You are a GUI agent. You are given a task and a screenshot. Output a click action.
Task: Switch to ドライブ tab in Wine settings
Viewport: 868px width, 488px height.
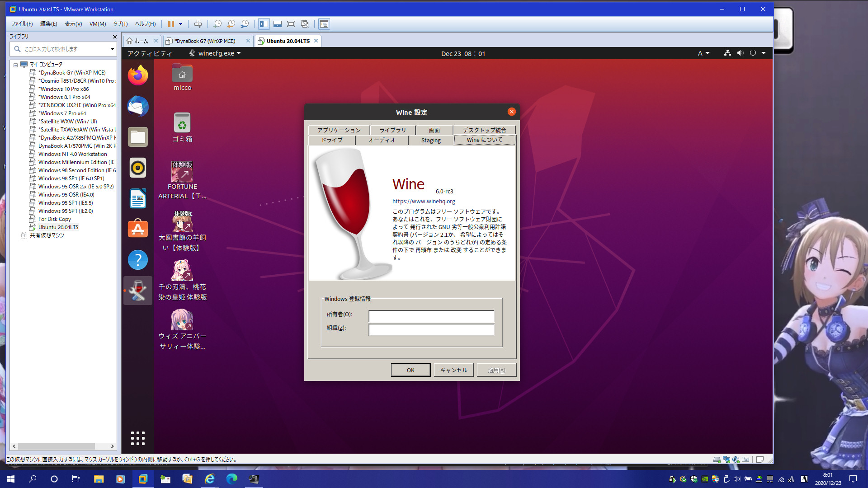click(x=332, y=140)
